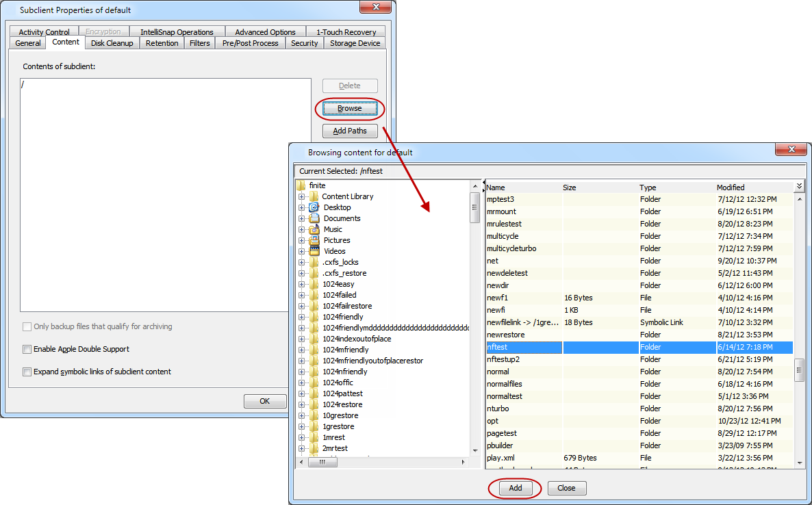
Task: Expand the .cxfs_locks tree node
Action: [301, 262]
